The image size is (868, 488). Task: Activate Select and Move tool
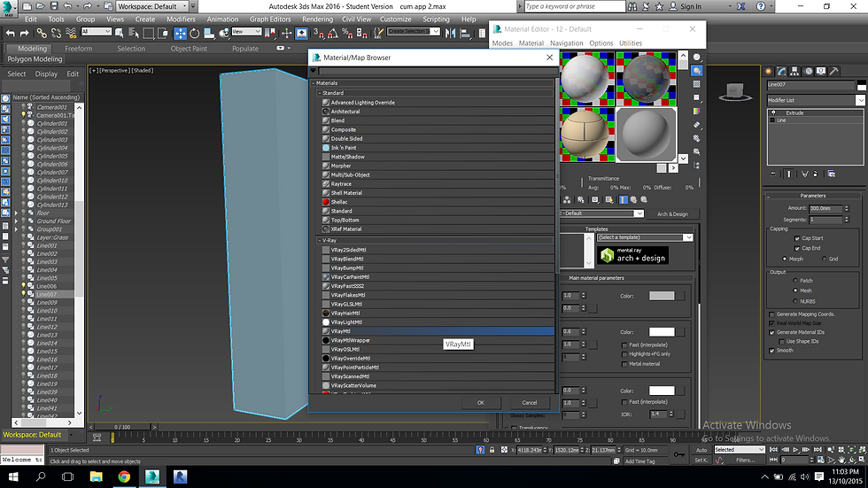point(180,33)
